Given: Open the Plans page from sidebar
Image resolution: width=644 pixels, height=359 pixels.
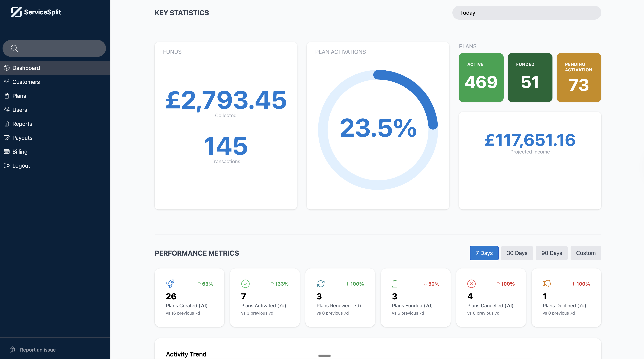Looking at the screenshot, I should 19,96.
